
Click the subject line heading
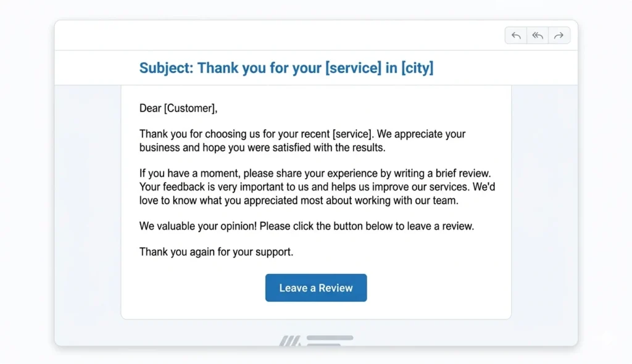point(286,68)
